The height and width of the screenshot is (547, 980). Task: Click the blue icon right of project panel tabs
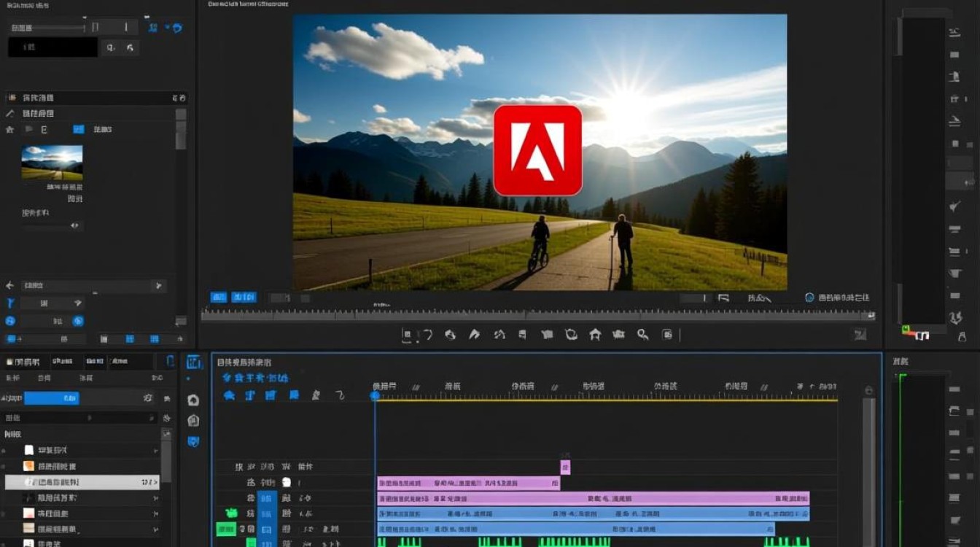(x=171, y=361)
